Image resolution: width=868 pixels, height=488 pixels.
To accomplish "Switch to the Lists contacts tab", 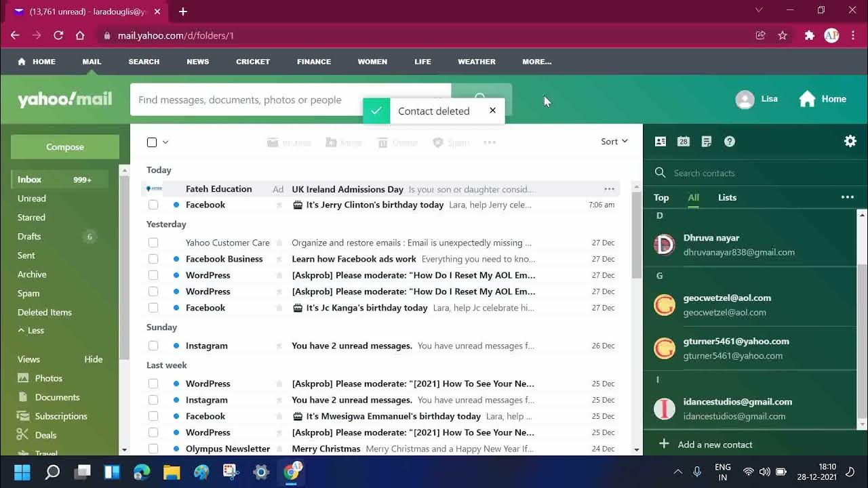I will (x=727, y=197).
